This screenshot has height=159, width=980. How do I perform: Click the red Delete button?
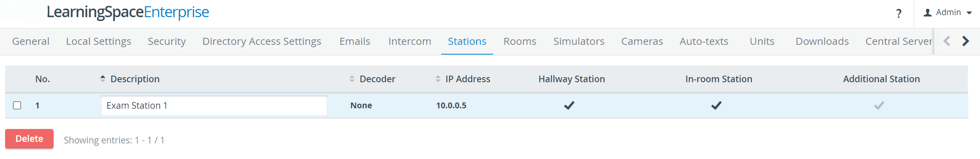tap(29, 139)
